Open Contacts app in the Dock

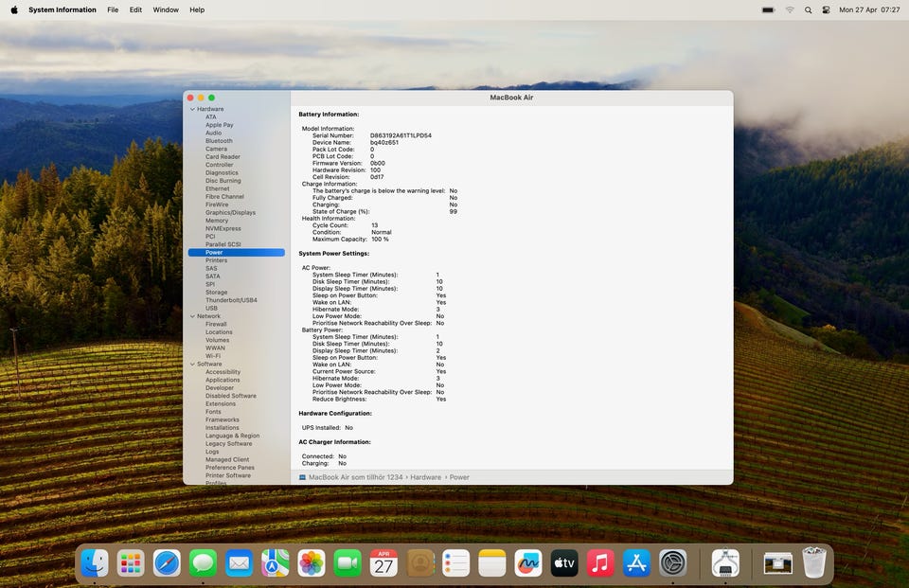pyautogui.click(x=419, y=563)
